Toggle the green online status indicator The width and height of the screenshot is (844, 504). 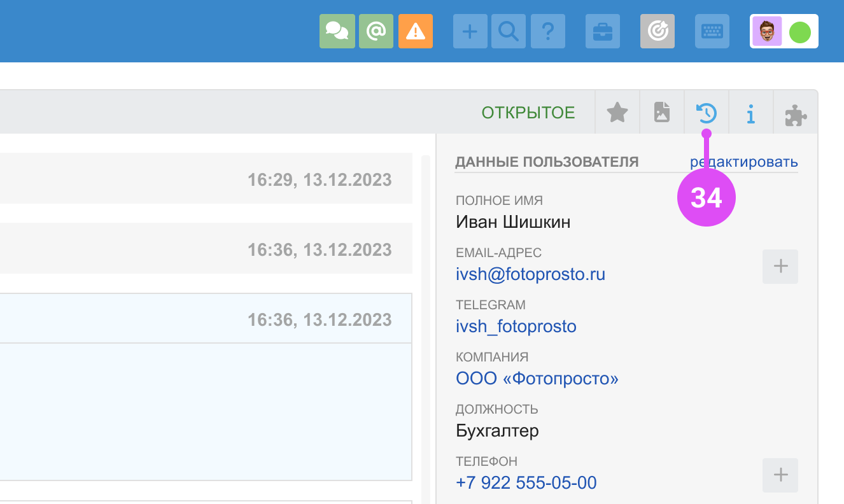point(799,32)
